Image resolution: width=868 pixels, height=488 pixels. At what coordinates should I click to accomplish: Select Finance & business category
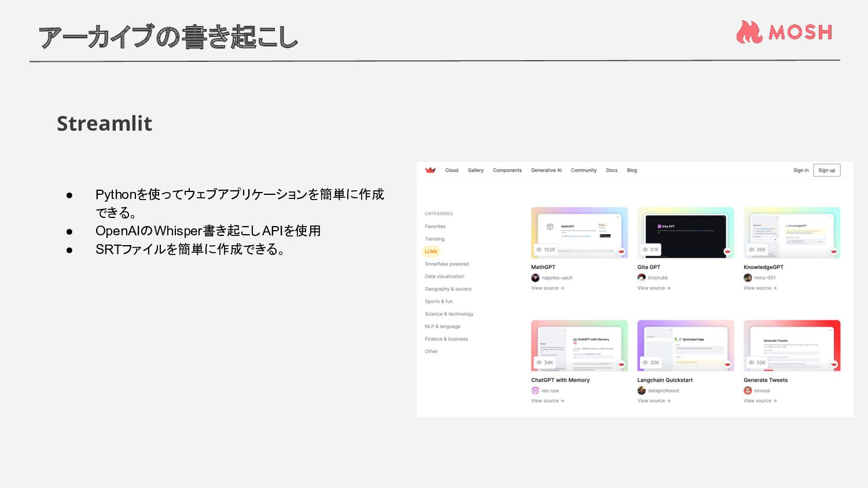tap(446, 339)
